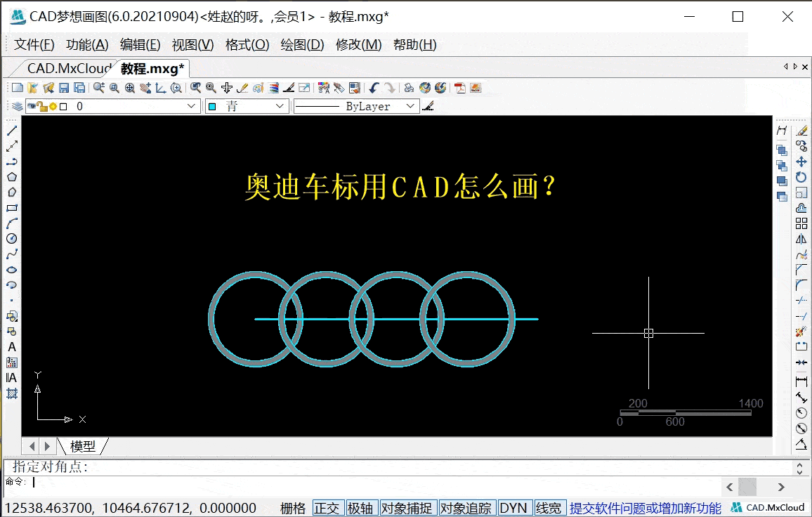
Task: Toggle 线宽 lineweight display
Action: (x=549, y=508)
